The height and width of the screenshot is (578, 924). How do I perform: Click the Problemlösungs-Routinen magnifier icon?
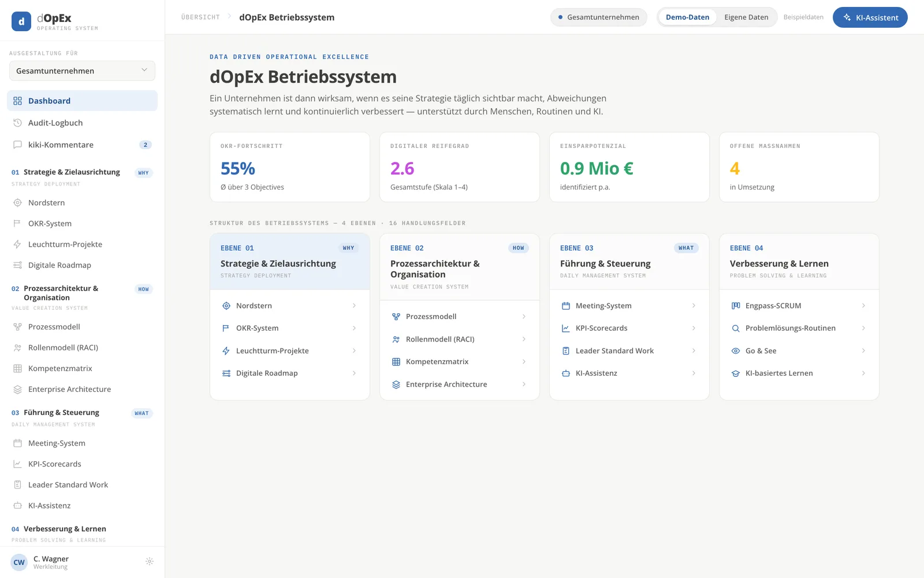point(736,328)
